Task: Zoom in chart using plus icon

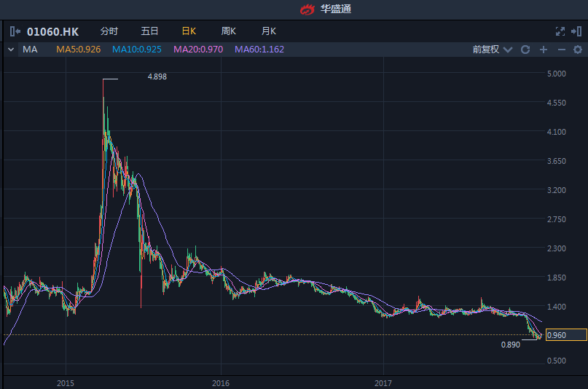Action: (544, 50)
